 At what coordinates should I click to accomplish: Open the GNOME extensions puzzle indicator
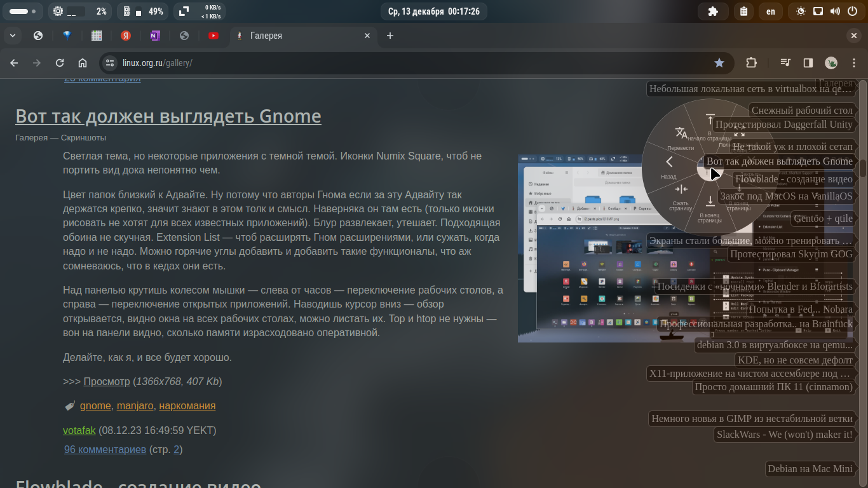[713, 11]
